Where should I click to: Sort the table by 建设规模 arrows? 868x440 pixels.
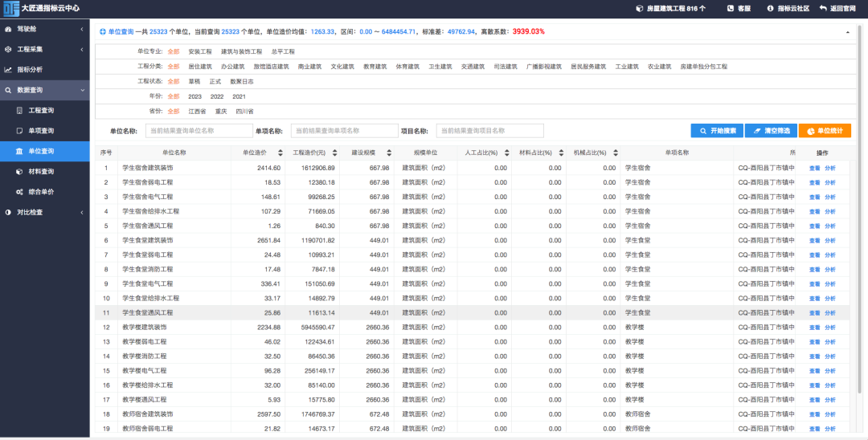[389, 153]
